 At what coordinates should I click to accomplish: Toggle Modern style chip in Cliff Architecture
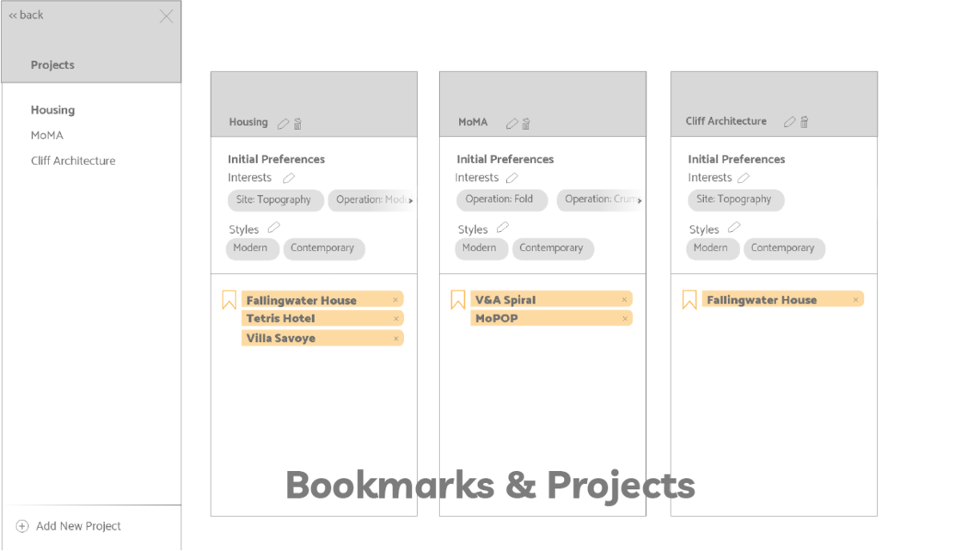[x=710, y=248]
